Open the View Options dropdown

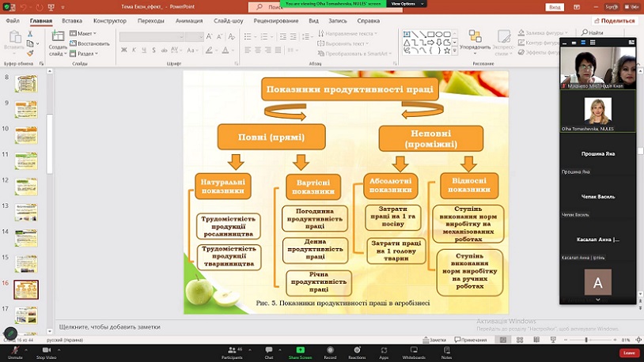click(406, 4)
